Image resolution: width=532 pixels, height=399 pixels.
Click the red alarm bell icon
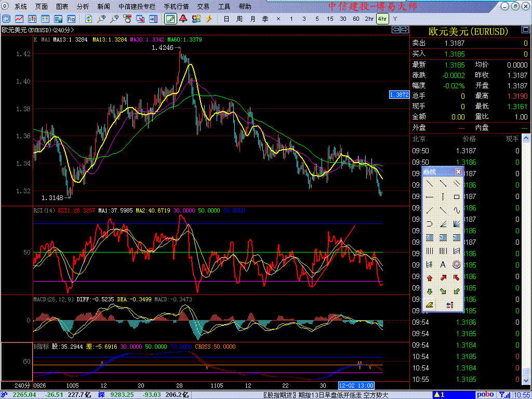pos(183,19)
